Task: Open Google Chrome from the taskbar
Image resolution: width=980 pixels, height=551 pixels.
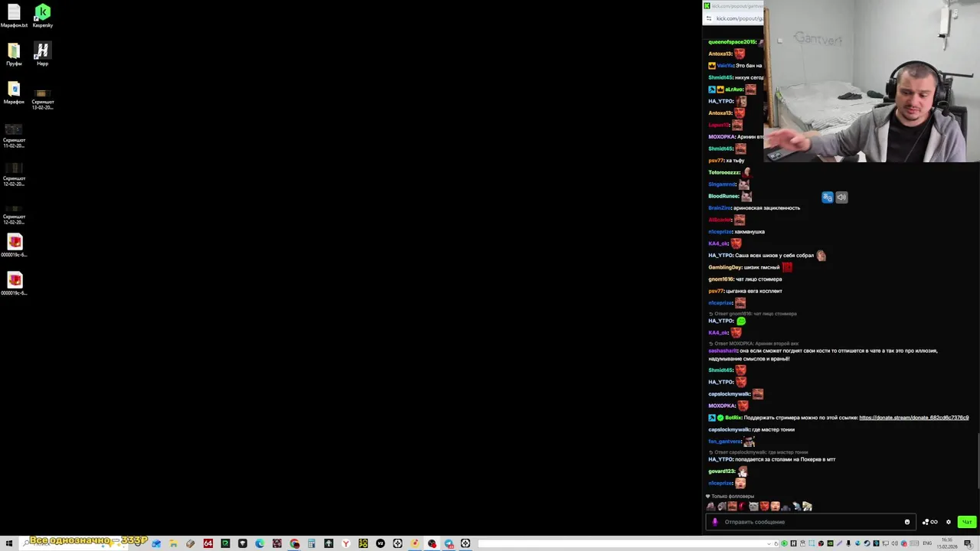Action: [x=295, y=543]
